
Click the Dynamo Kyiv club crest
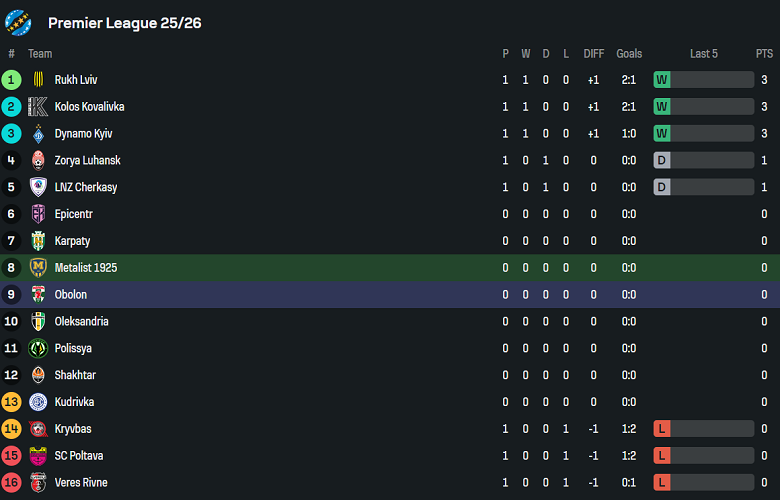(x=38, y=134)
